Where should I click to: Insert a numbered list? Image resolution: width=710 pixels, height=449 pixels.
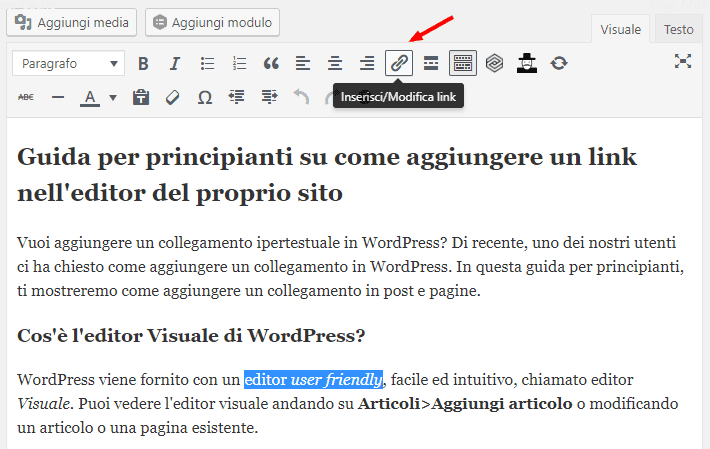point(239,63)
